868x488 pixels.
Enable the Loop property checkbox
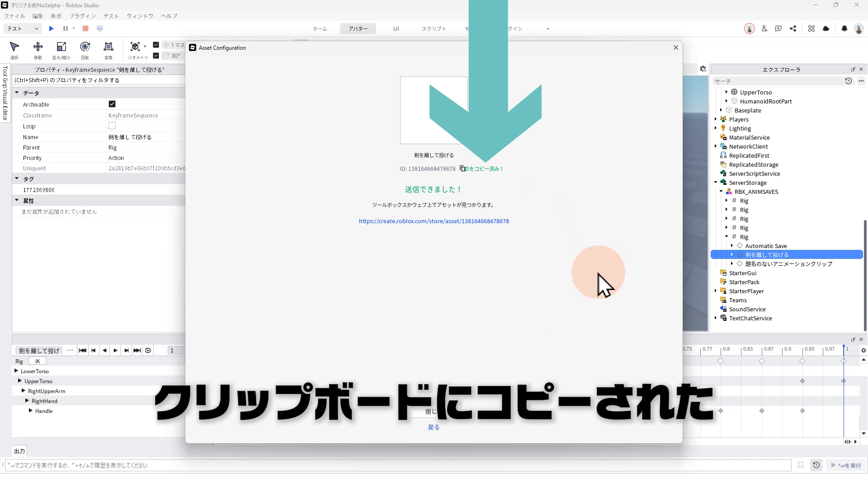112,126
